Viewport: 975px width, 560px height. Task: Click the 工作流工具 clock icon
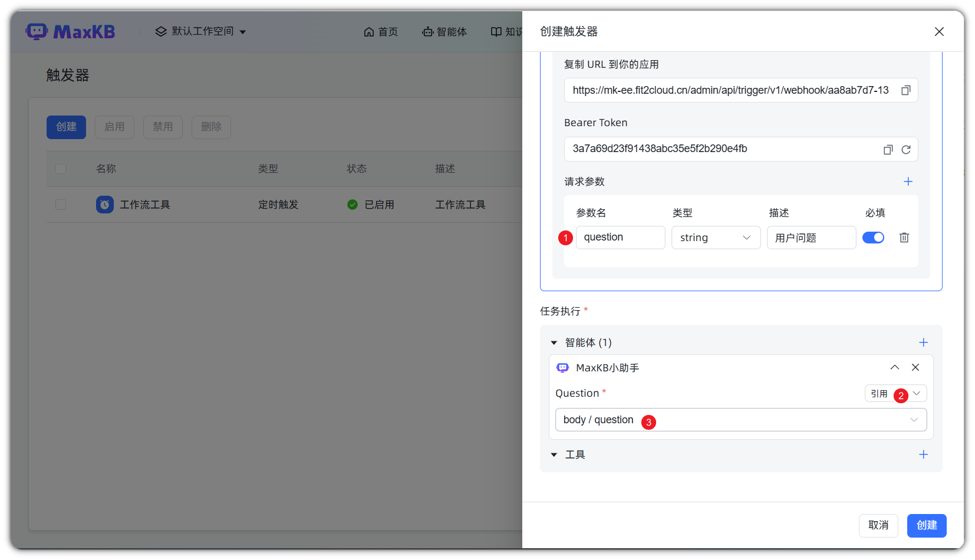point(105,205)
